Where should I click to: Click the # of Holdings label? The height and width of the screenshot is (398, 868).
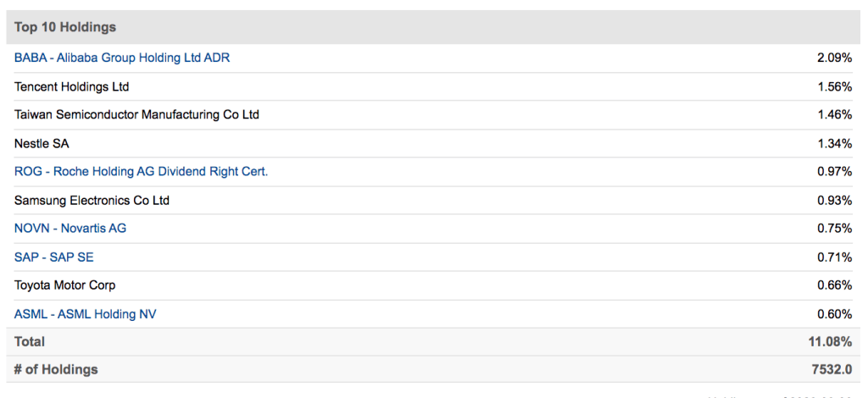56,369
